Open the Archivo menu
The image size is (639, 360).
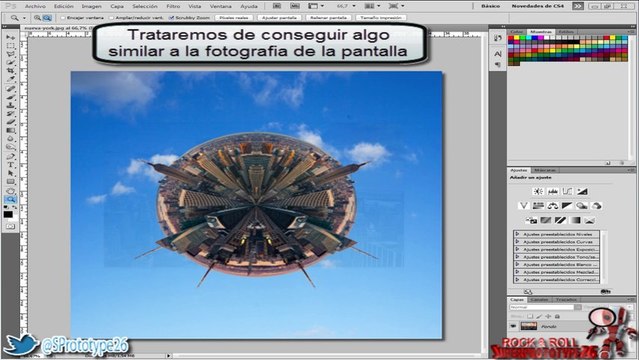pyautogui.click(x=35, y=6)
